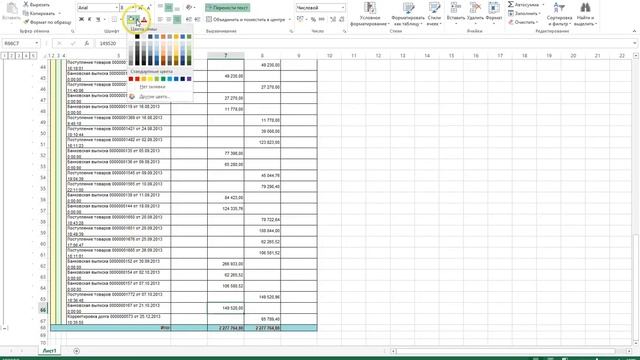Image resolution: width=640 pixels, height=360 pixels.
Task: Open Cell Styles (Стили ячеек)
Action: pos(434,14)
